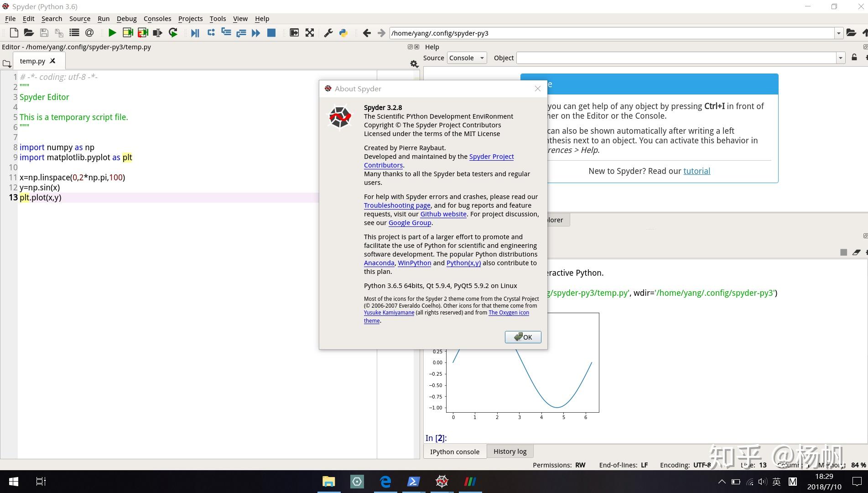Stop debugging with blue square icon
This screenshot has height=493, width=868.
271,33
